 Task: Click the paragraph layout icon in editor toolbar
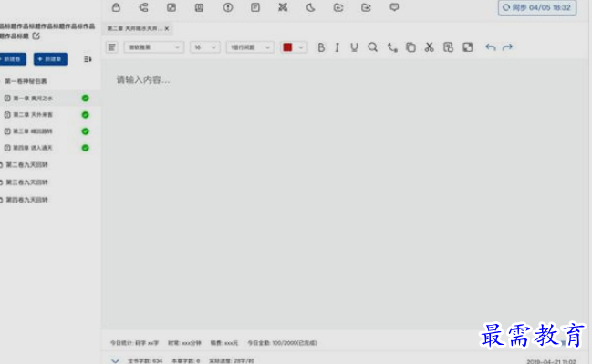pyautogui.click(x=112, y=47)
